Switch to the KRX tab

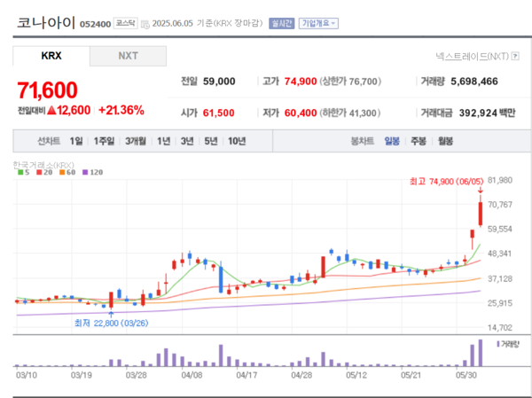point(51,56)
